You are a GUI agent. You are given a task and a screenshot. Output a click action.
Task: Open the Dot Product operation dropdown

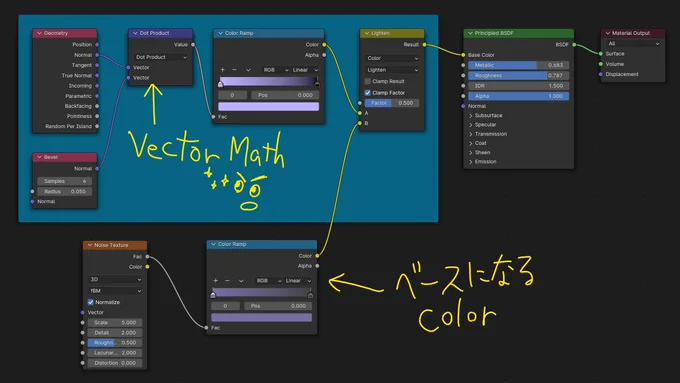pos(161,57)
